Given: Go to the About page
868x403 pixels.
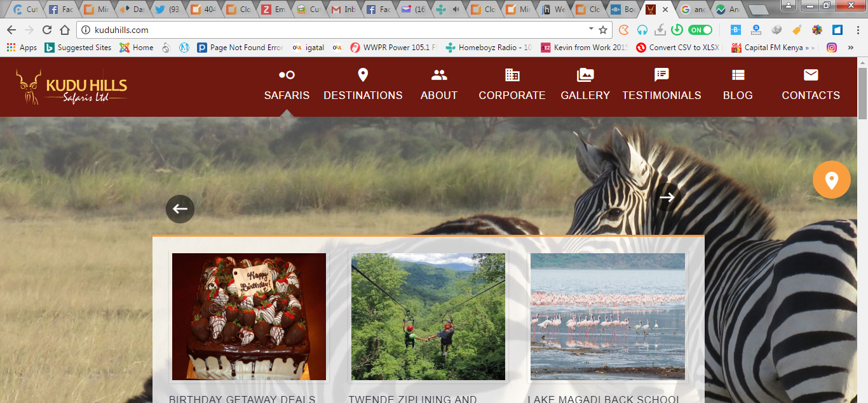Looking at the screenshot, I should [439, 86].
